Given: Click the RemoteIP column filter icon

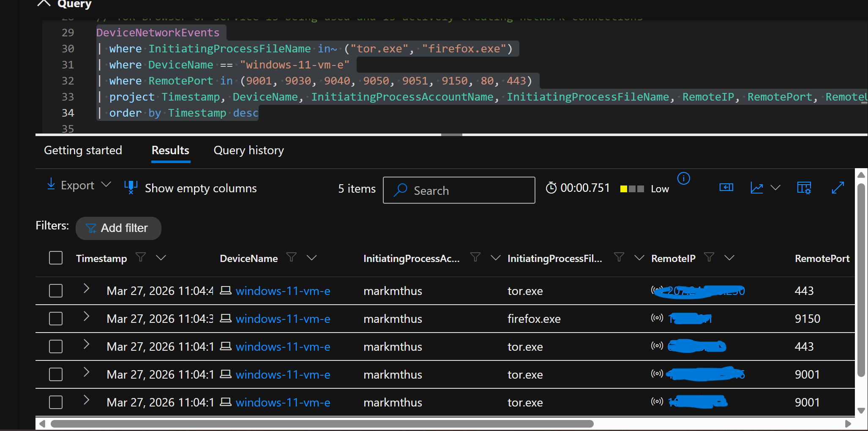Looking at the screenshot, I should click(x=709, y=257).
